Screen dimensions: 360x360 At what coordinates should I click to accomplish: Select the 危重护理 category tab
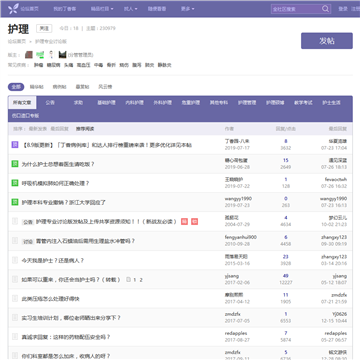(x=191, y=103)
